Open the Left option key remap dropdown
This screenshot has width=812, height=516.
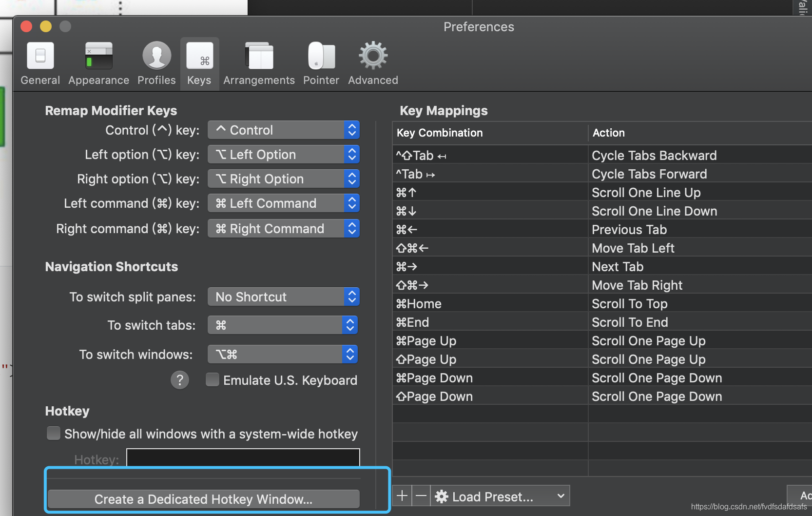click(x=284, y=154)
